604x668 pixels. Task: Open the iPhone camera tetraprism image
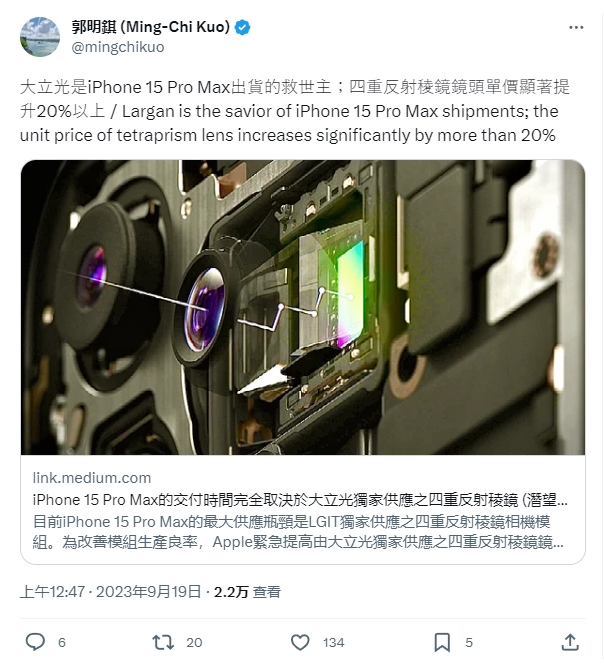[x=302, y=307]
